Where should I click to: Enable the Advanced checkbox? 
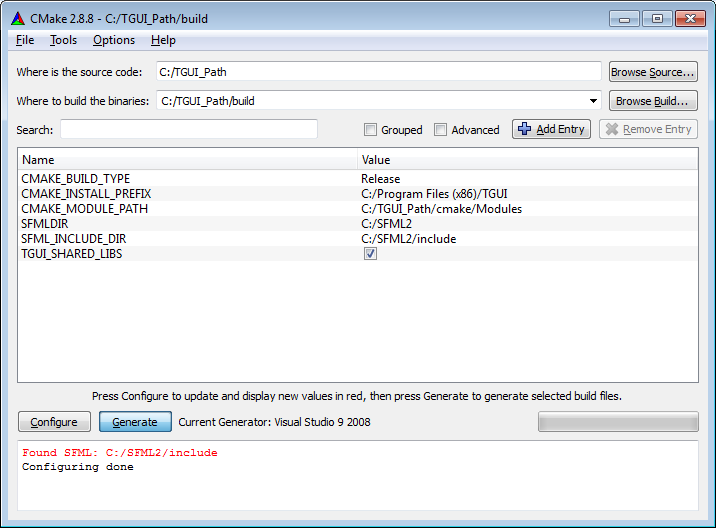440,130
